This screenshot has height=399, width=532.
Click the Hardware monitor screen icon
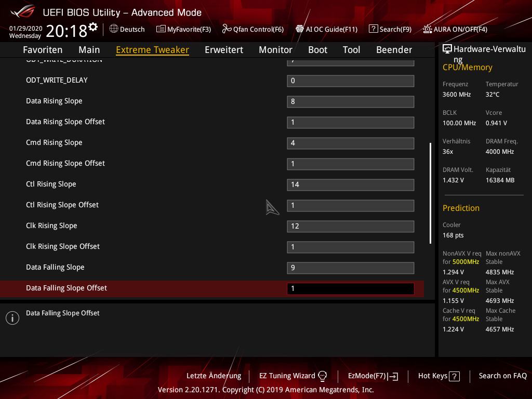(447, 49)
